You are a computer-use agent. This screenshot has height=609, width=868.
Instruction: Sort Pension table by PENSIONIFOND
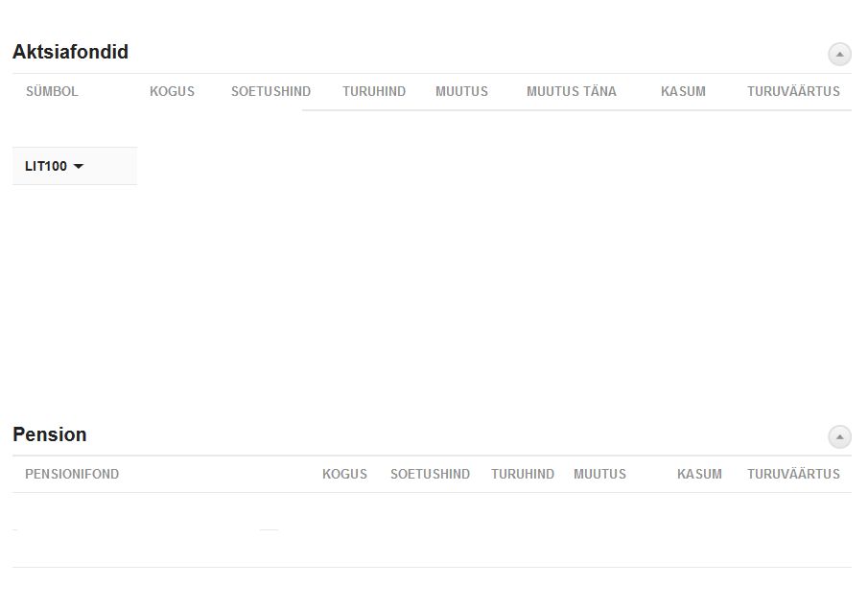(72, 475)
